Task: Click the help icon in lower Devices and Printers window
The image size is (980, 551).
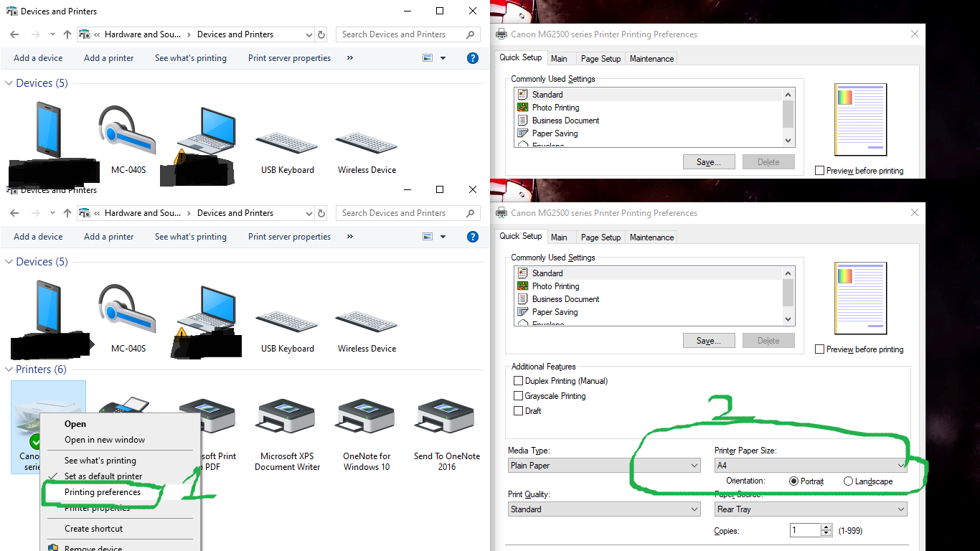Action: (x=473, y=237)
